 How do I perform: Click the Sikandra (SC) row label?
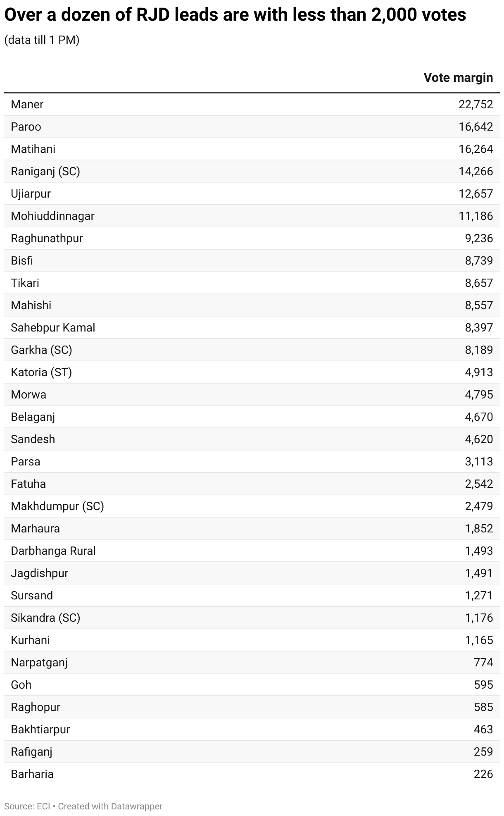[x=45, y=618]
